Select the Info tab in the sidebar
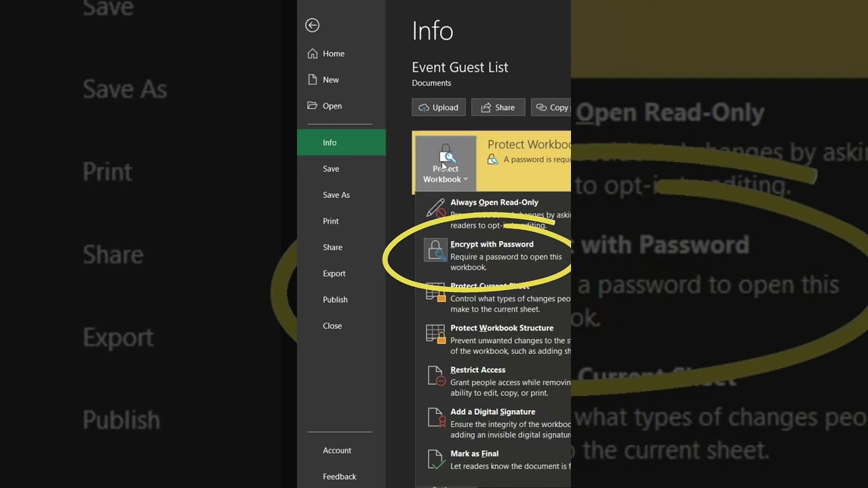868x488 pixels. [341, 142]
